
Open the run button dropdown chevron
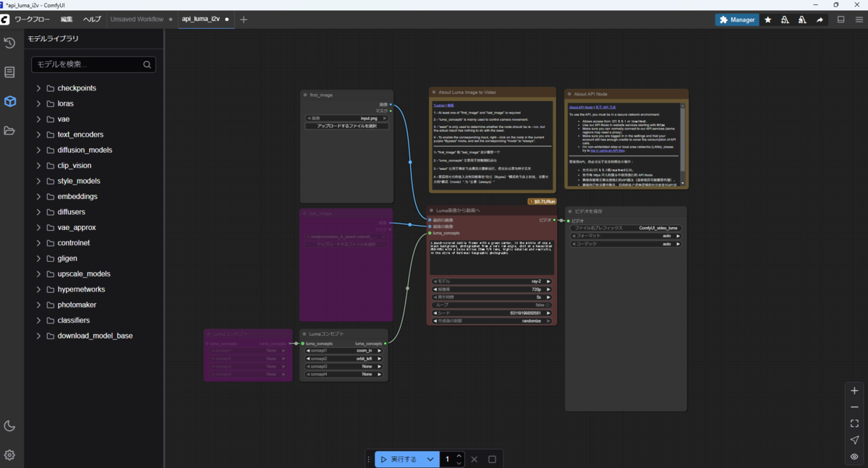(x=430, y=459)
